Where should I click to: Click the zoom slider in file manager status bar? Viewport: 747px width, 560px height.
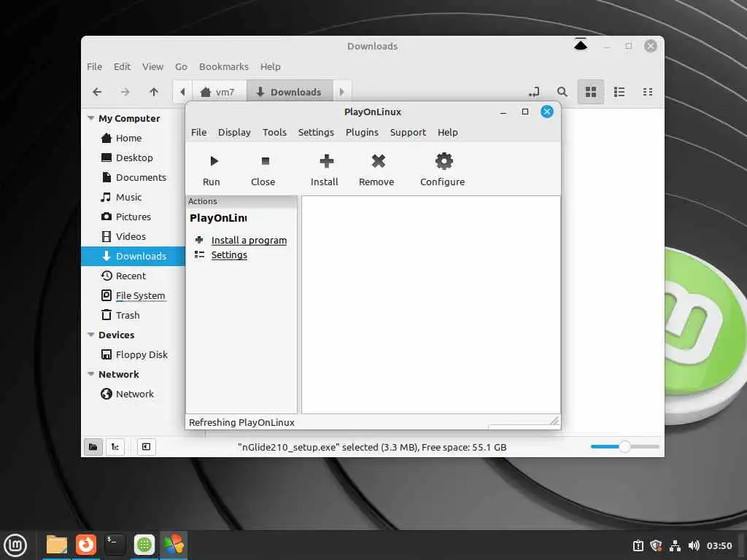(x=624, y=447)
